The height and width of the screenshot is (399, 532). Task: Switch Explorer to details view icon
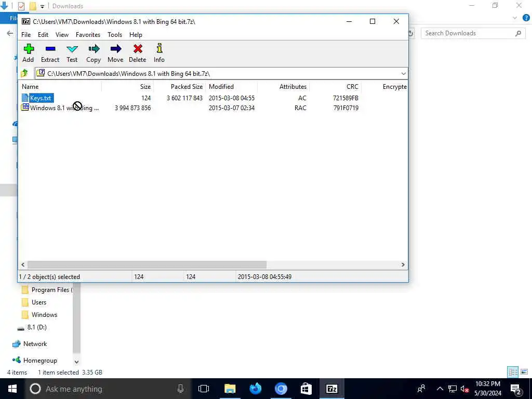click(x=513, y=372)
